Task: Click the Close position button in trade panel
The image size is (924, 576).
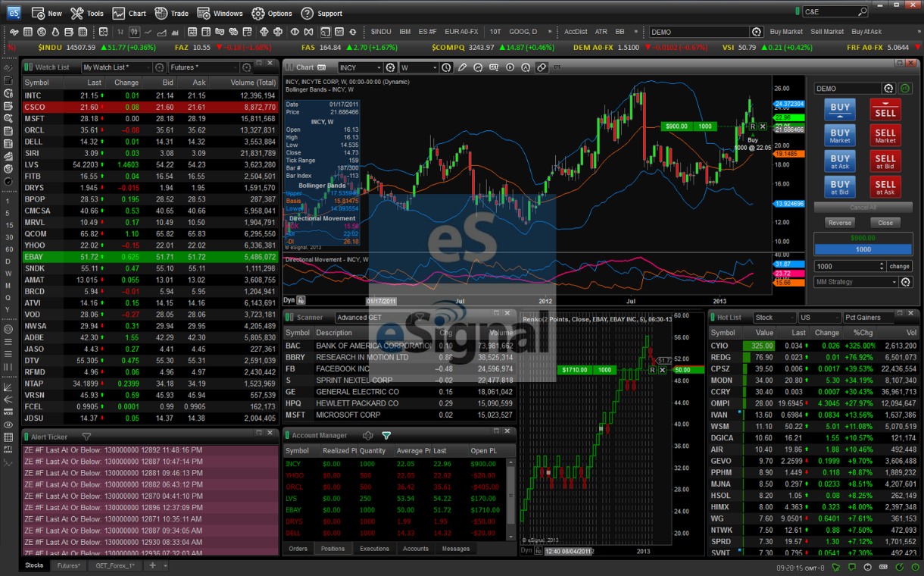Action: coord(885,223)
